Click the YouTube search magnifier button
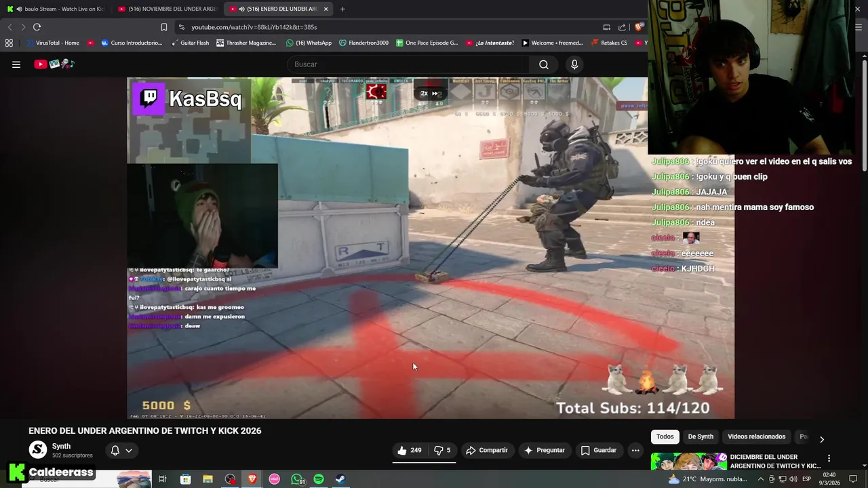Image resolution: width=868 pixels, height=488 pixels. click(x=544, y=64)
